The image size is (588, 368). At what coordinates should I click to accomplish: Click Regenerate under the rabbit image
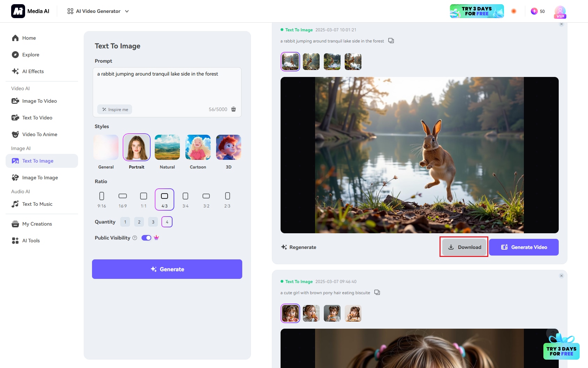point(299,247)
